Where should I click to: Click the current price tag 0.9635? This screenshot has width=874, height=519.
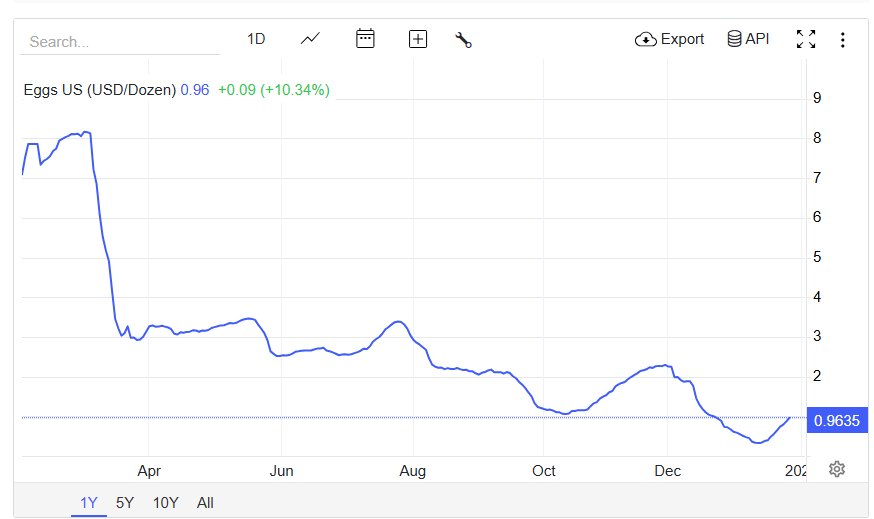click(837, 420)
